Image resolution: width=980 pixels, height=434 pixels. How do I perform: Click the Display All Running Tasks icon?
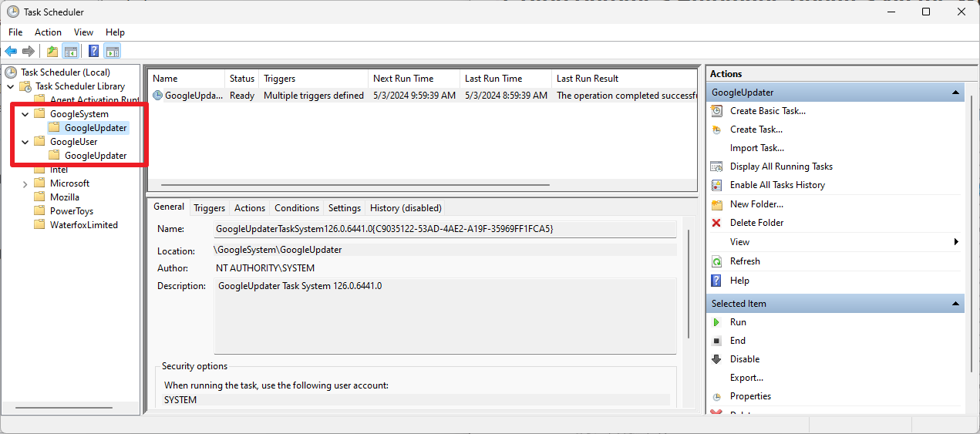[x=716, y=167]
